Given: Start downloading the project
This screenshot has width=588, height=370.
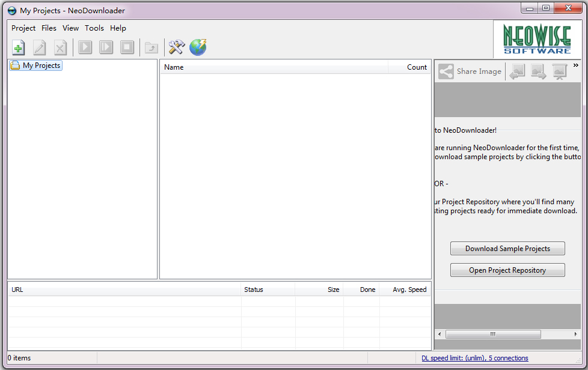Looking at the screenshot, I should [85, 47].
